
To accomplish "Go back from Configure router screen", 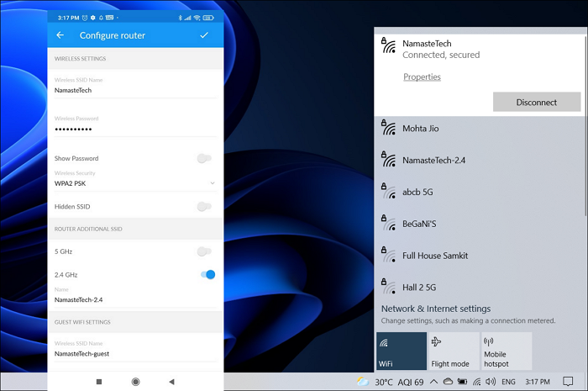I will pyautogui.click(x=60, y=35).
